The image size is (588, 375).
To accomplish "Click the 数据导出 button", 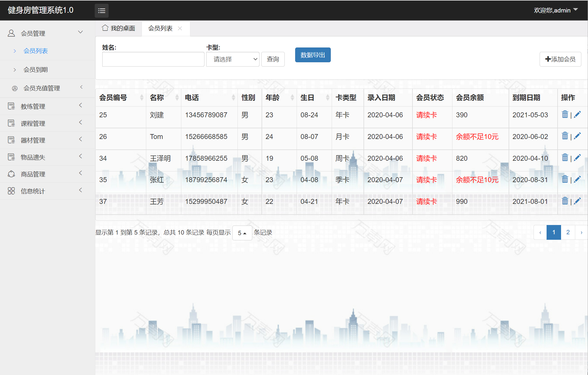I will pyautogui.click(x=313, y=55).
